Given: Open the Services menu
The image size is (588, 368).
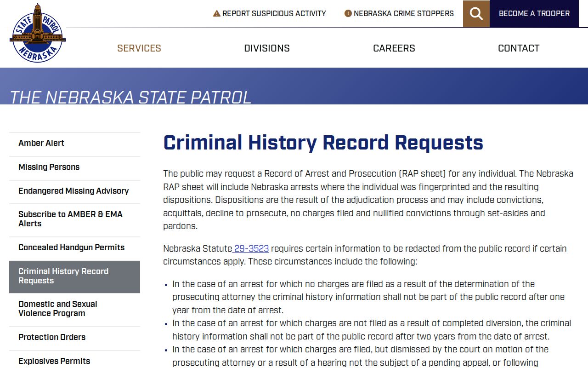Looking at the screenshot, I should point(139,48).
